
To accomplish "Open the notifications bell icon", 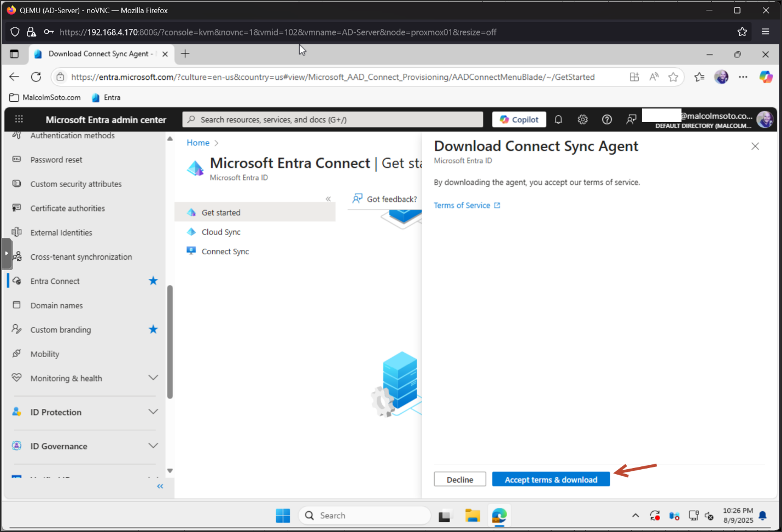I will click(558, 120).
